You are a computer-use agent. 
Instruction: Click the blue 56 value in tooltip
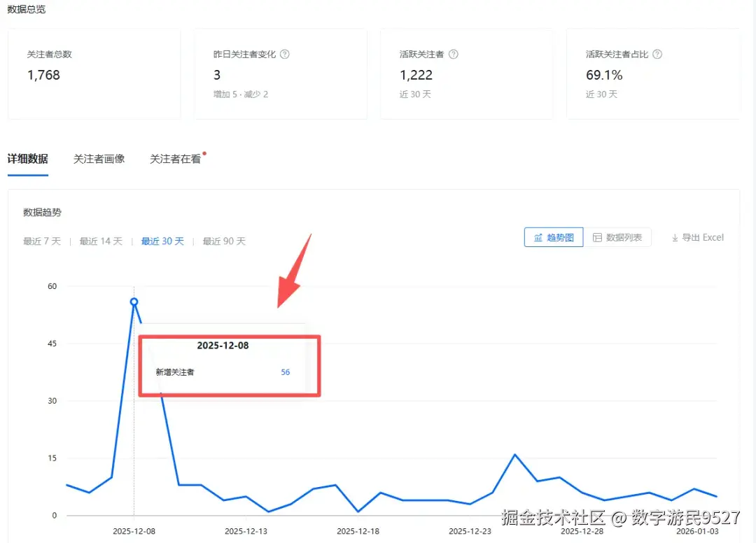tap(285, 372)
